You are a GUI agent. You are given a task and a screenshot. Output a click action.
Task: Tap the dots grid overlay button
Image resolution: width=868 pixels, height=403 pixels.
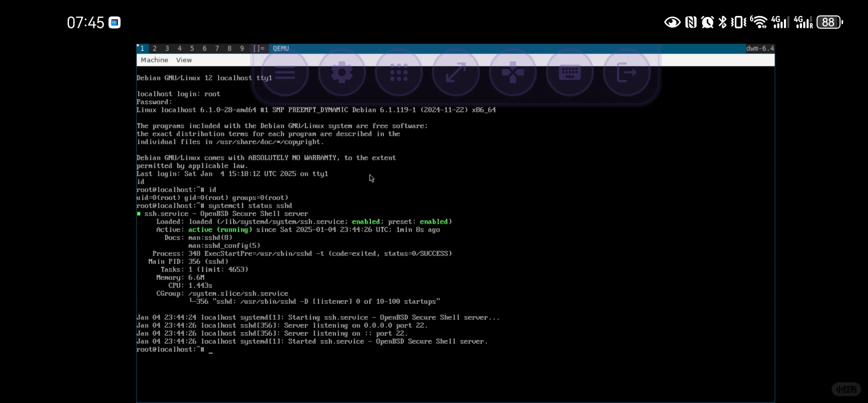pyautogui.click(x=399, y=73)
